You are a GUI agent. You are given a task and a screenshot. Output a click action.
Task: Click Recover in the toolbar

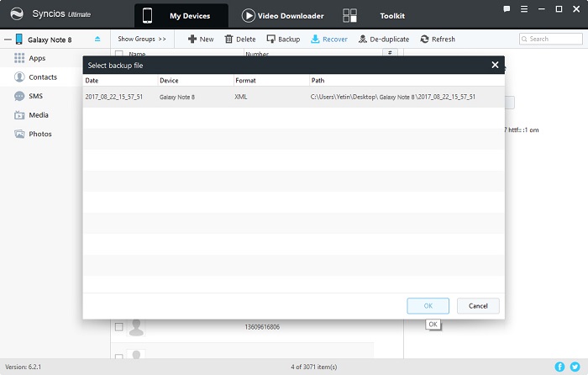(x=329, y=39)
